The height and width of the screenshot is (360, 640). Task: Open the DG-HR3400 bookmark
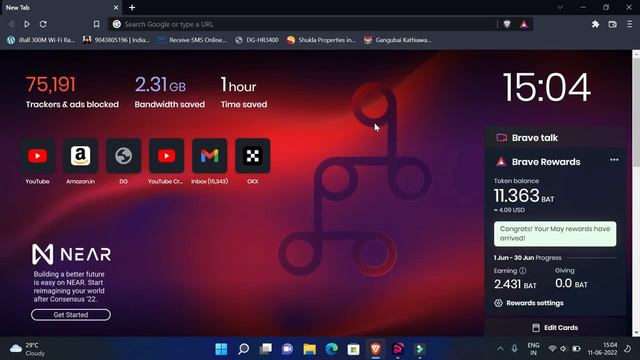tap(257, 40)
